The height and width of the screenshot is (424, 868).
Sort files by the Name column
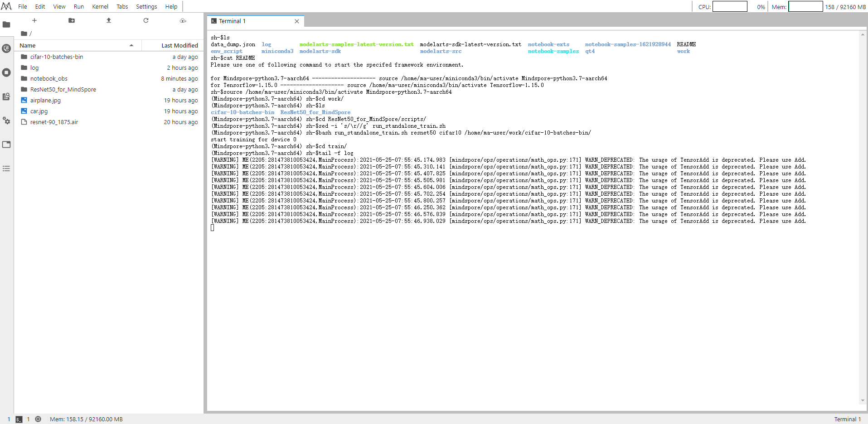pyautogui.click(x=78, y=45)
